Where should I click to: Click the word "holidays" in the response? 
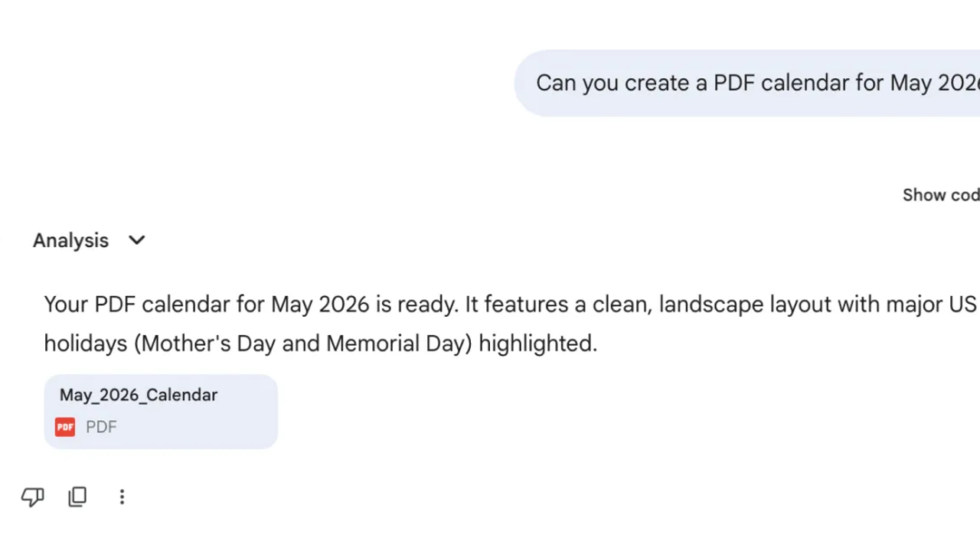(86, 344)
